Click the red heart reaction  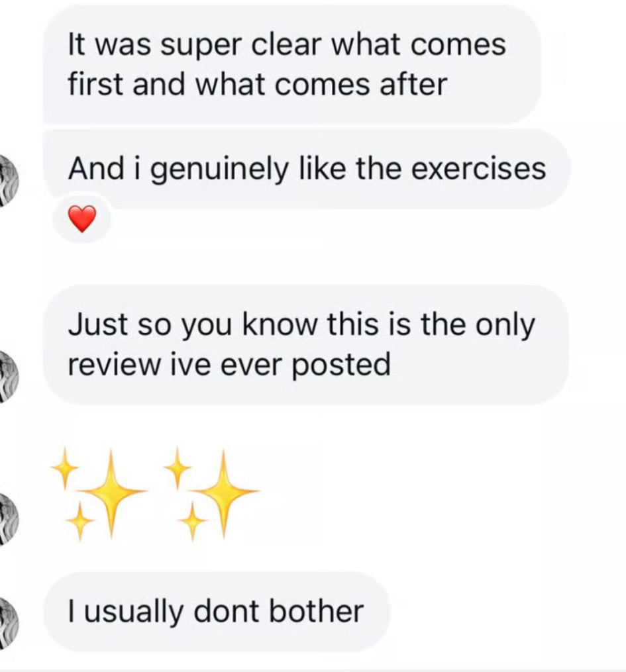coord(82,219)
